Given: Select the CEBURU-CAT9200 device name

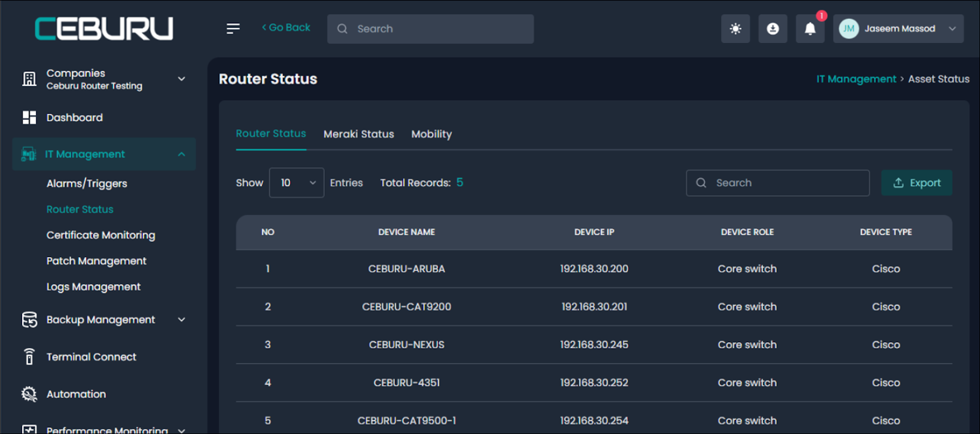Looking at the screenshot, I should 407,307.
